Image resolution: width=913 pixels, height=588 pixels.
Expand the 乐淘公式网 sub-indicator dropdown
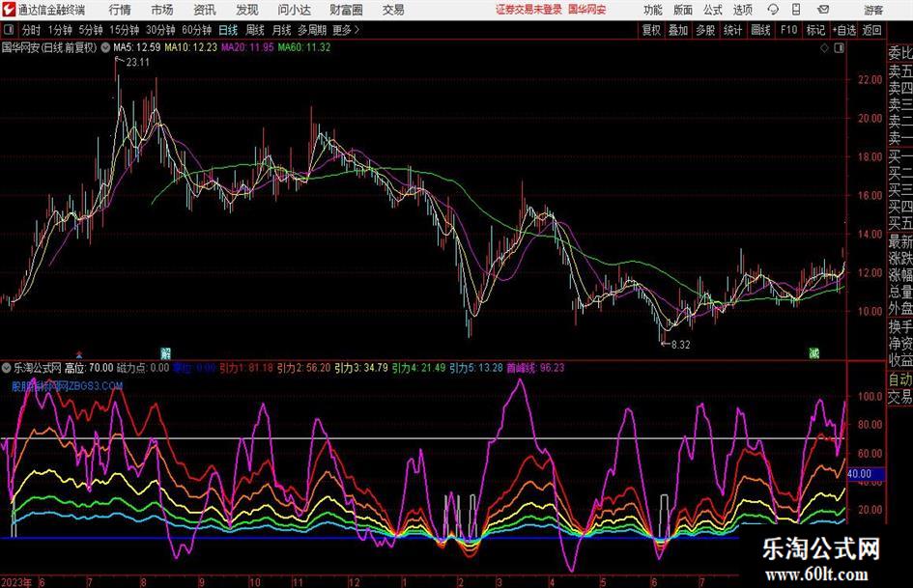(7, 368)
